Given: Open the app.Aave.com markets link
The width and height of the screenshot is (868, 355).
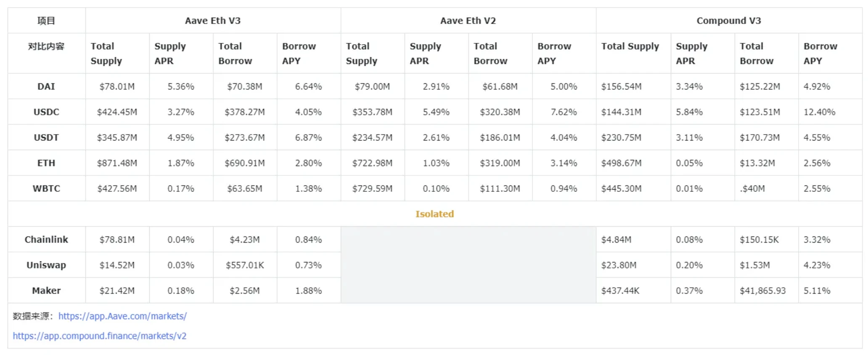Looking at the screenshot, I should pyautogui.click(x=122, y=316).
